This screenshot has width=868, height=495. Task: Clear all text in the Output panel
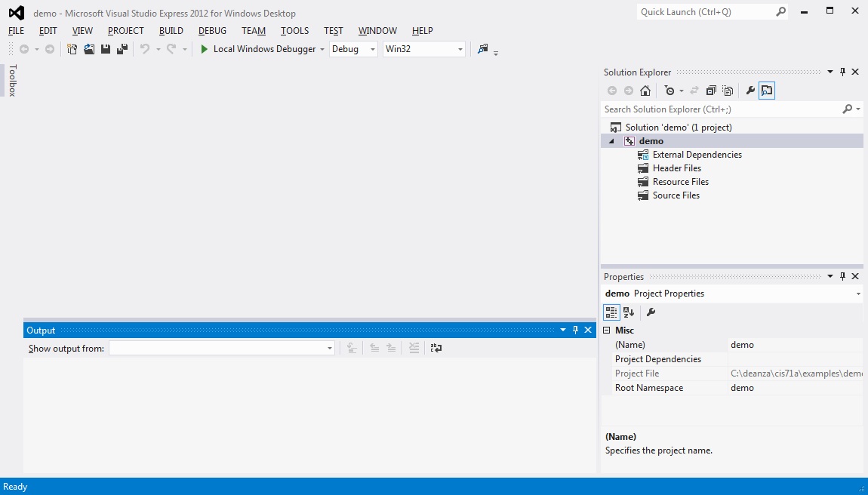414,348
